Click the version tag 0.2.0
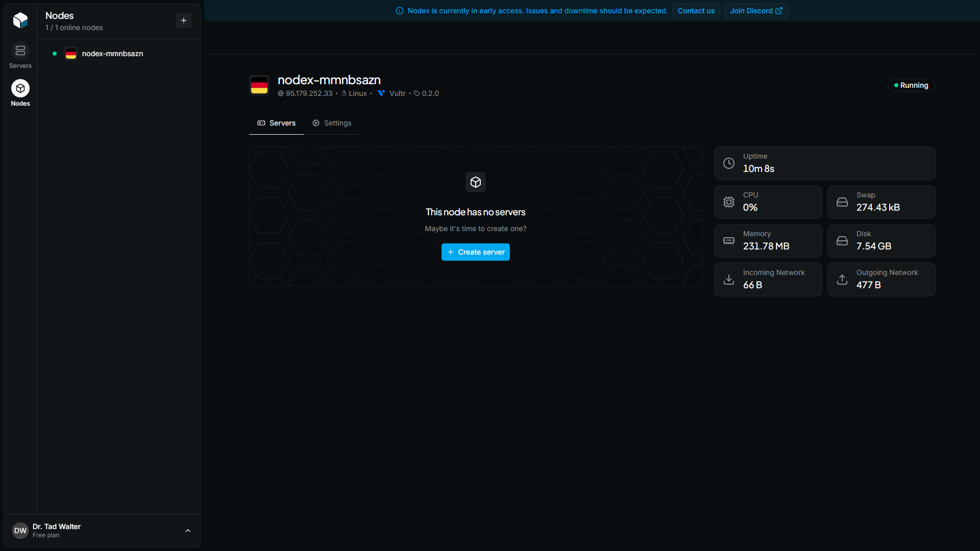The image size is (980, 551). [x=430, y=93]
